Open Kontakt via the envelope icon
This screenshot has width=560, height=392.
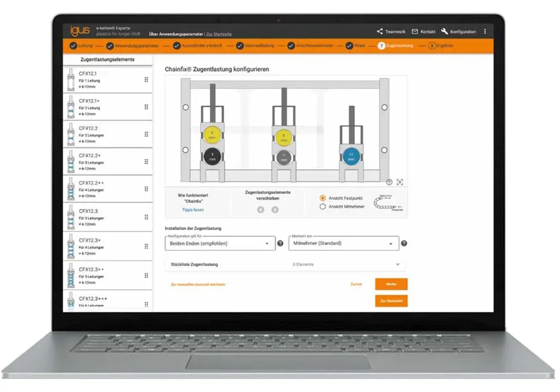(415, 31)
